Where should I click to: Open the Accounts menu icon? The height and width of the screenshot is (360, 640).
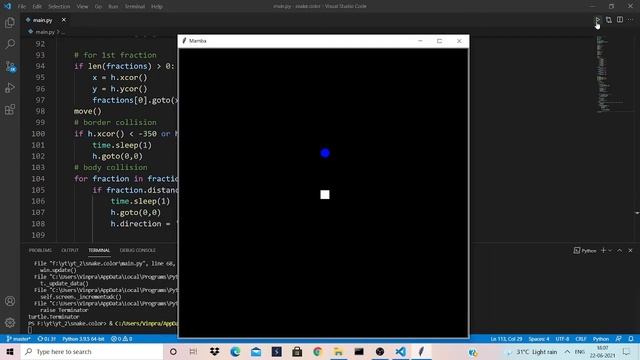coord(10,301)
